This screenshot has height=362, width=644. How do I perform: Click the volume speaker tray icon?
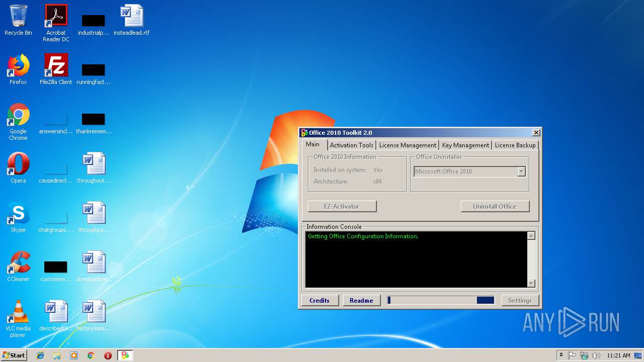(x=596, y=355)
